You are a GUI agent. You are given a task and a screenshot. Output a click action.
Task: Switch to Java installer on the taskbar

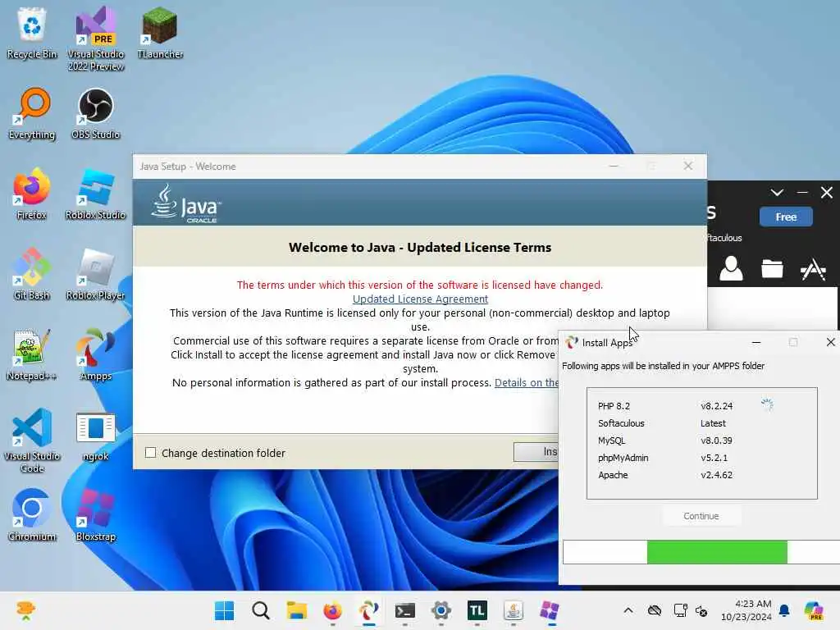(x=514, y=610)
